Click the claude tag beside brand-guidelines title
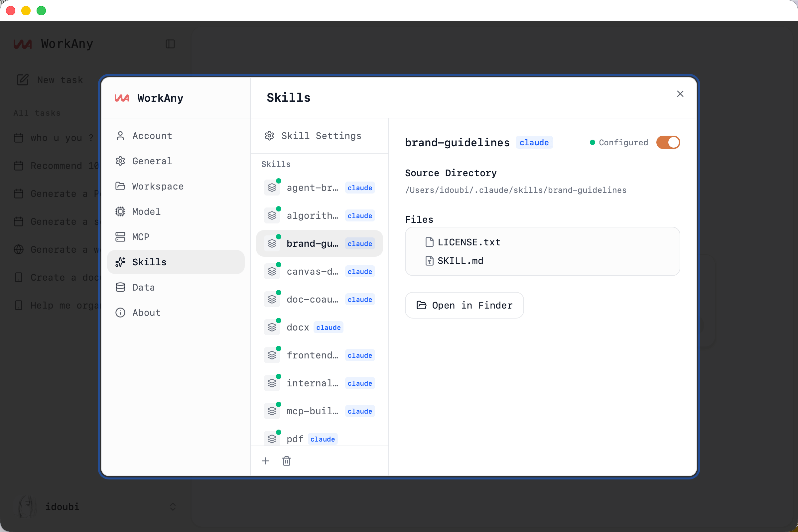Viewport: 798px width, 532px height. point(534,143)
